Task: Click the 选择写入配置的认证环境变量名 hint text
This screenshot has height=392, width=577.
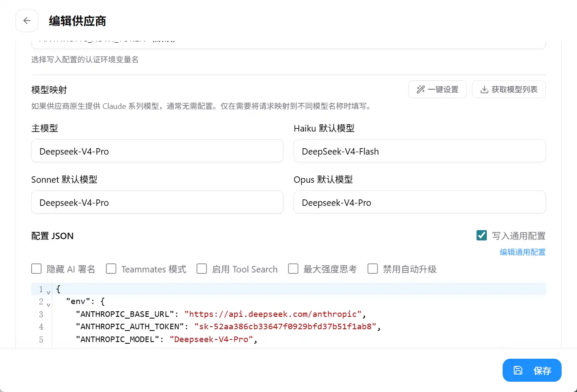Action: 85,59
